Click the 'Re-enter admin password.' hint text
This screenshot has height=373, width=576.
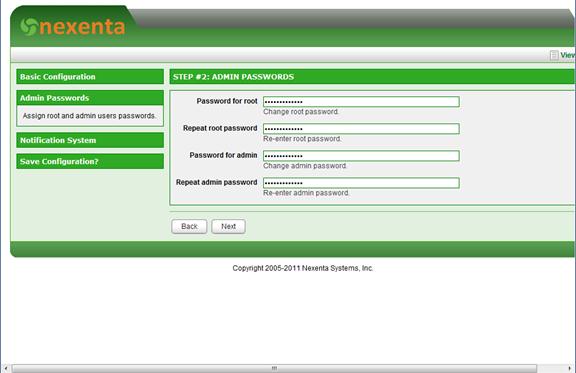click(x=306, y=193)
